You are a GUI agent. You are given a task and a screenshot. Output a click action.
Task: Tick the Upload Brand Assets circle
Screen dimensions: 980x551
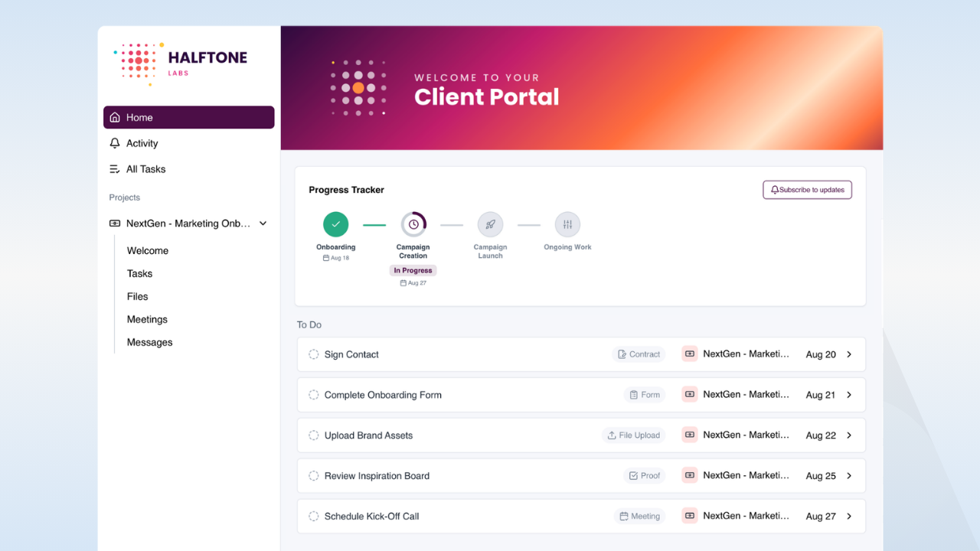(313, 435)
